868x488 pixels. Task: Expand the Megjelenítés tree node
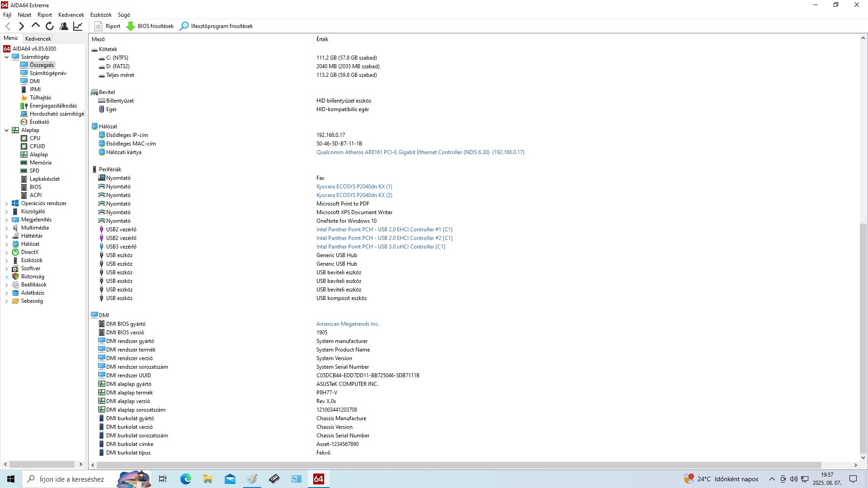pyautogui.click(x=6, y=220)
